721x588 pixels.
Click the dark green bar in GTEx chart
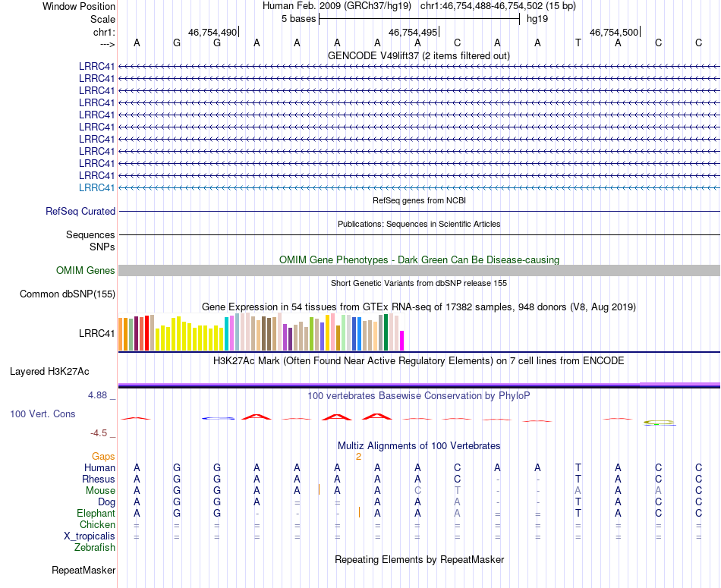coord(386,332)
